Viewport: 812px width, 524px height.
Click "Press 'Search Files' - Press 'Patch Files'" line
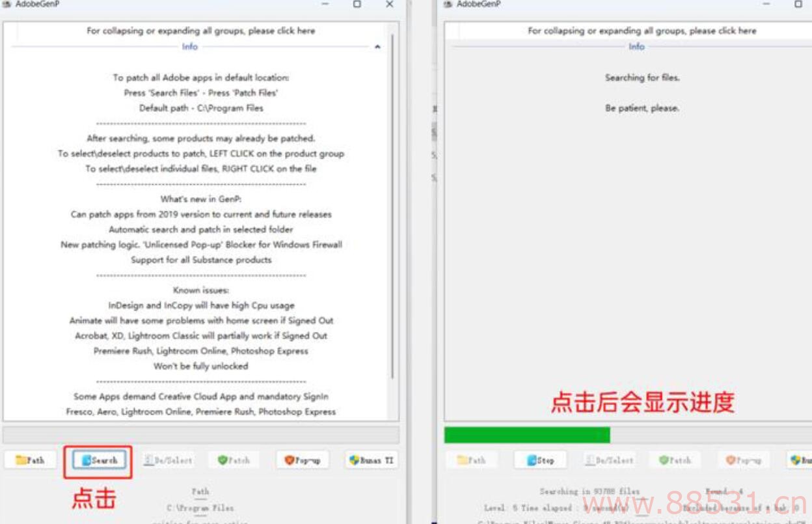pyautogui.click(x=200, y=92)
